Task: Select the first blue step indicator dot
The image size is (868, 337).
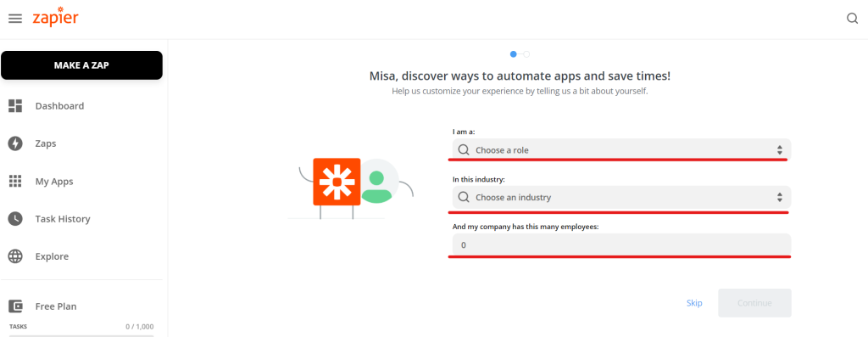Action: pos(514,54)
